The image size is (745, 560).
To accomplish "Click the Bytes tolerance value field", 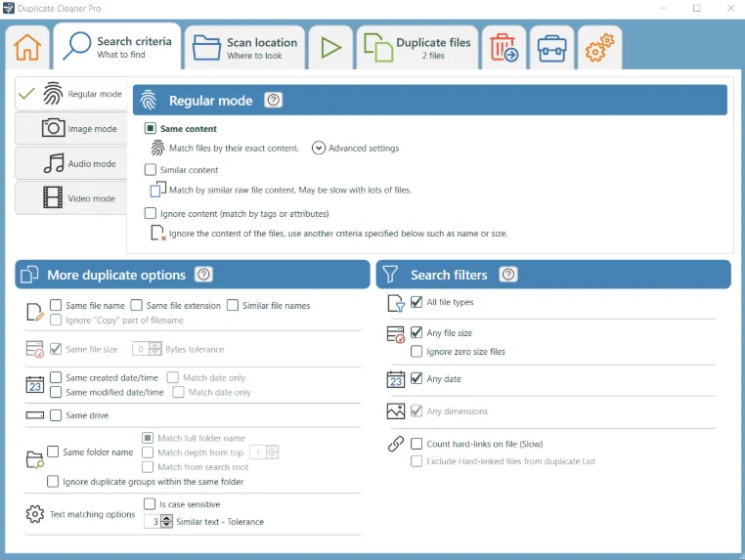I will pos(141,349).
